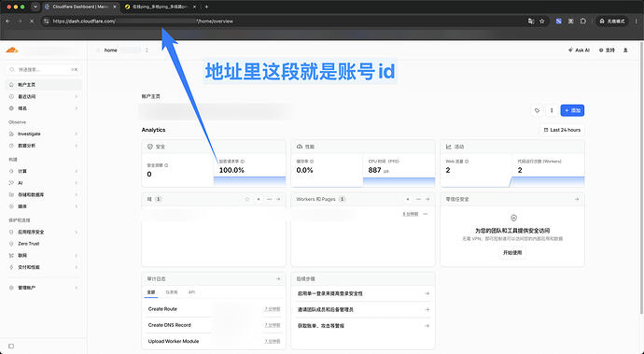Image resolution: width=644 pixels, height=354 pixels.
Task: Open the tab search dropdown in title bar
Action: (x=35, y=7)
